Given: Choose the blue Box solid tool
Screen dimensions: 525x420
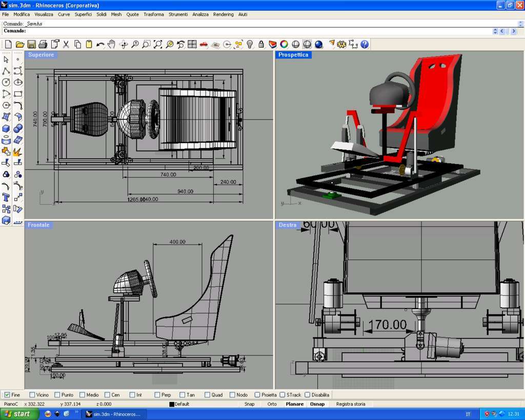Looking at the screenshot, I should coord(6,129).
